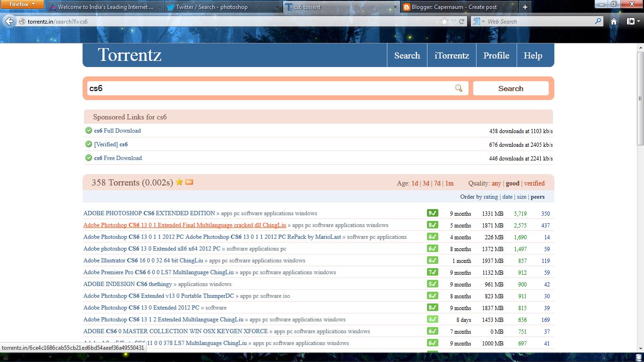Click the 5 rating badge for ADOBE INDESIGN CS6
Screen dimensions: 644x362
click(433, 284)
